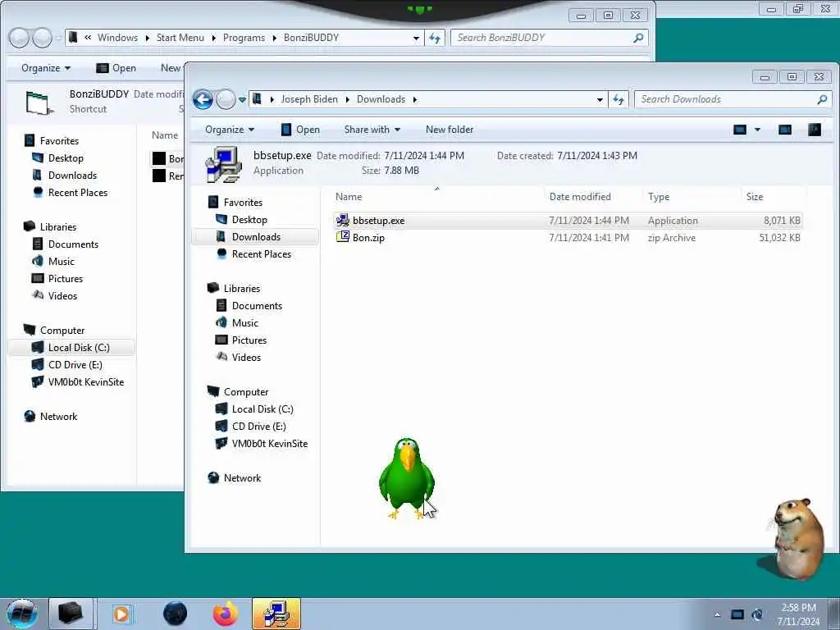Open the Windows Start menu
Image resolution: width=840 pixels, height=630 pixels.
pos(22,614)
